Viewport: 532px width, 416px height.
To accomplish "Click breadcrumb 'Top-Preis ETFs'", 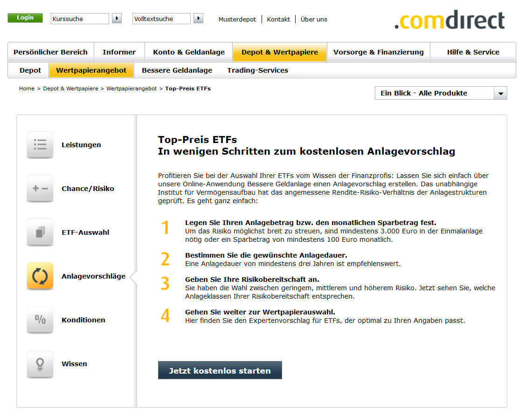I will click(x=188, y=89).
